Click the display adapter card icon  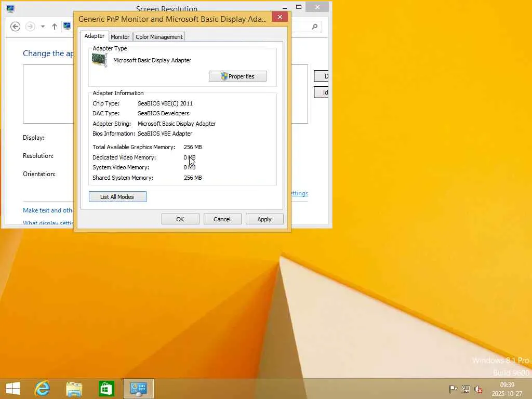pos(99,60)
